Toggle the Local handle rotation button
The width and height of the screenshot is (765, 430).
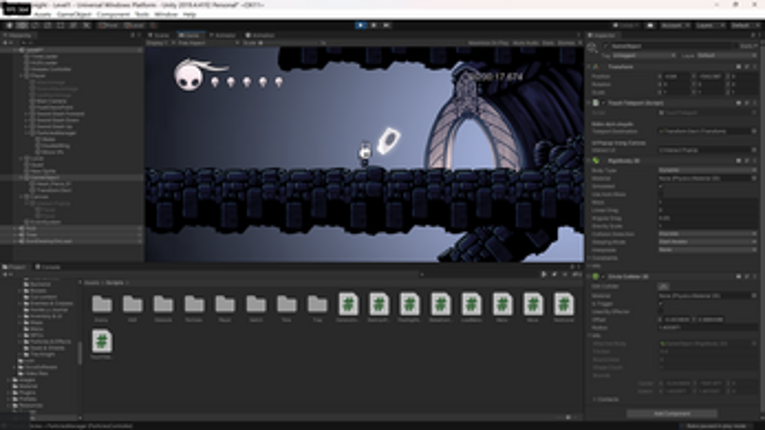coord(134,25)
